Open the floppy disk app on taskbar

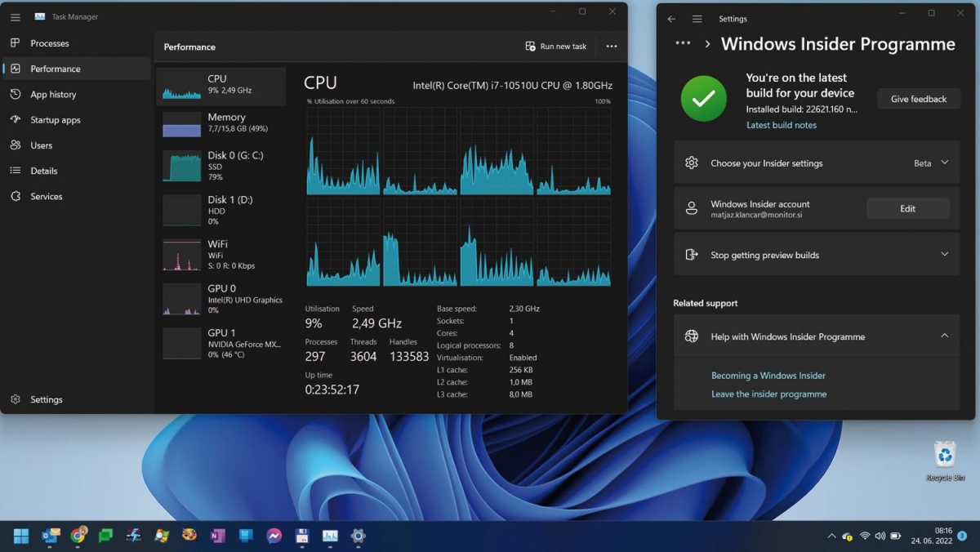(301, 536)
